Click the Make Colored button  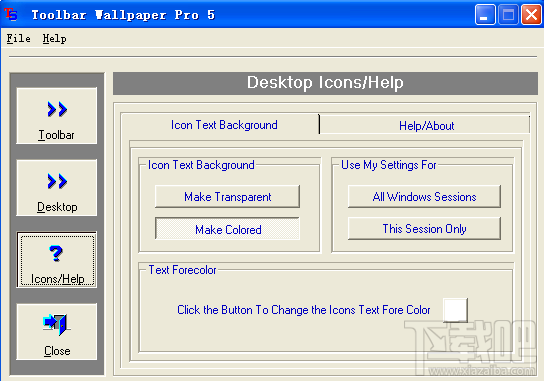[227, 229]
